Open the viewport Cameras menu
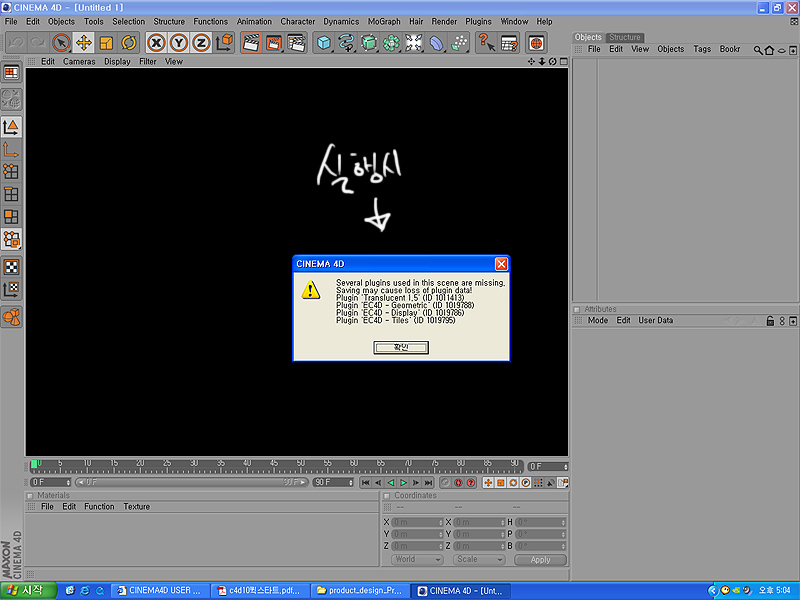 (x=79, y=61)
